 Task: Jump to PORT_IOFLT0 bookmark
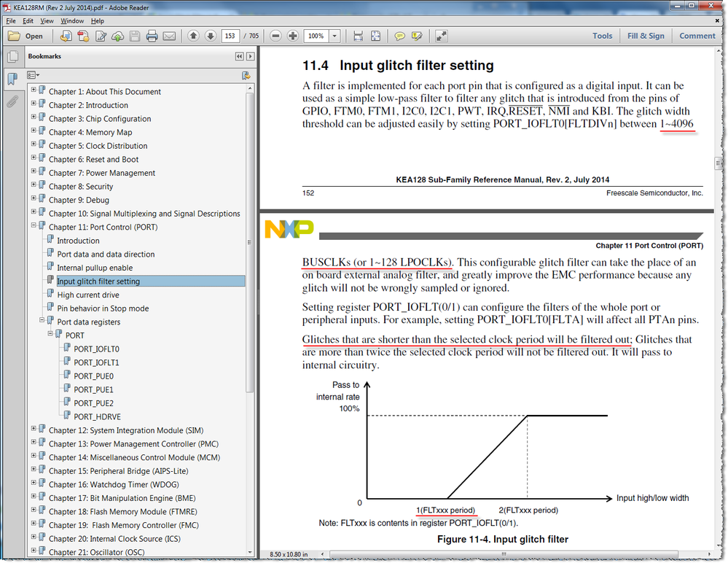pos(97,349)
